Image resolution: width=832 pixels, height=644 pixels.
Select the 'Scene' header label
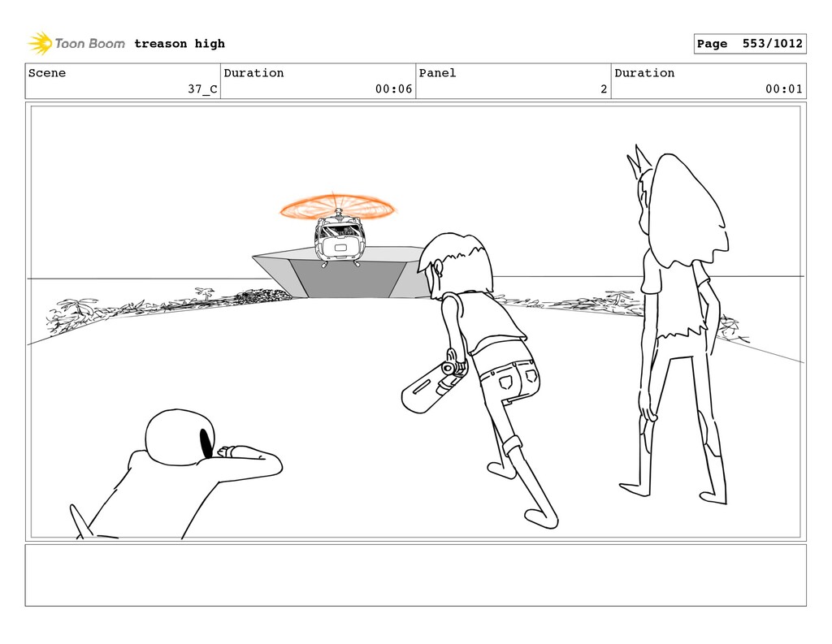tap(47, 72)
